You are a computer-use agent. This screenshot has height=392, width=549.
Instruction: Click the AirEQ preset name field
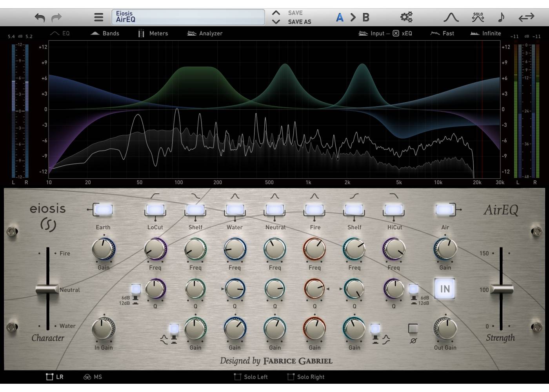188,17
